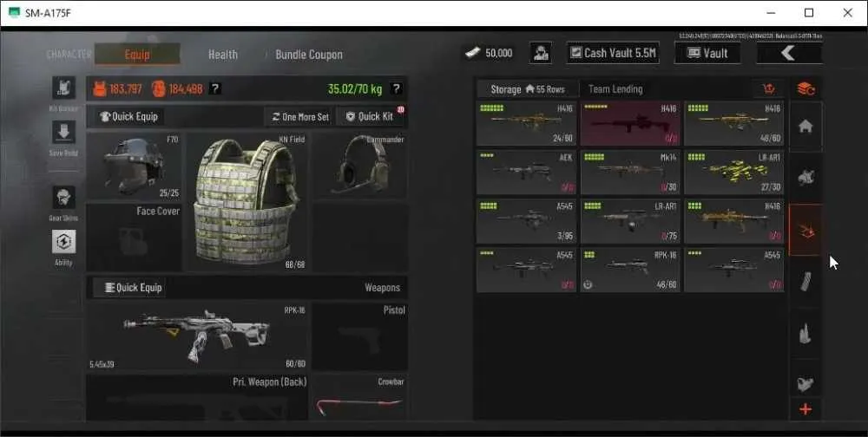Image resolution: width=868 pixels, height=437 pixels.
Task: Maximize the SM-A175F window
Action: (809, 13)
